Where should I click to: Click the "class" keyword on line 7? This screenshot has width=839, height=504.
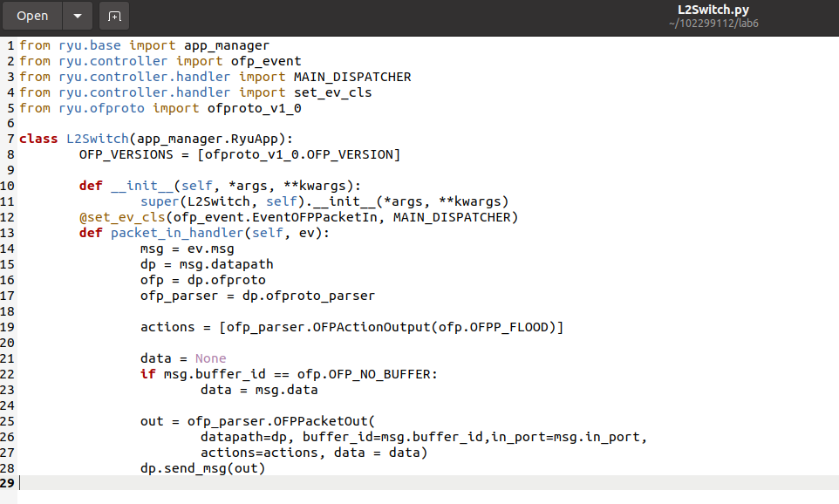38,139
